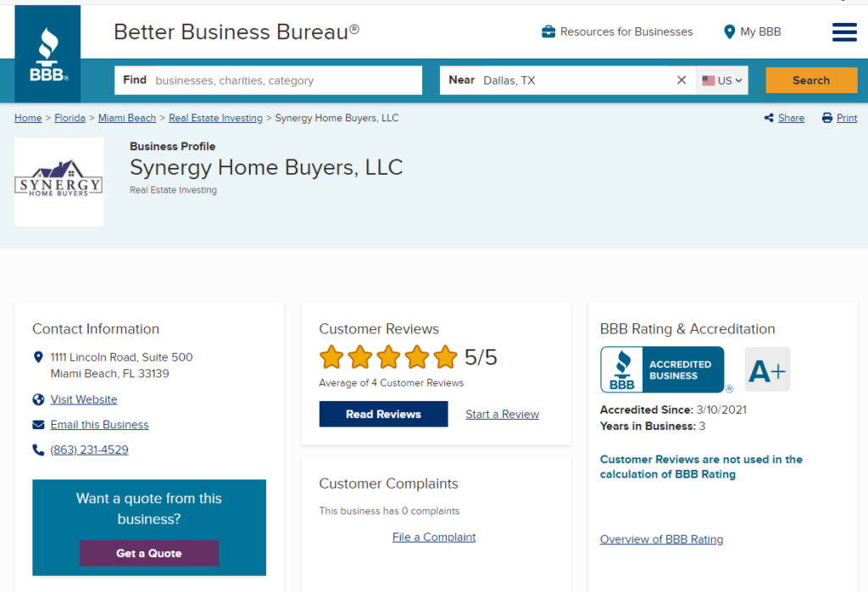Click the Synergy Home Buyers, LLC heading
Screen dimensions: 868x592
(x=266, y=167)
